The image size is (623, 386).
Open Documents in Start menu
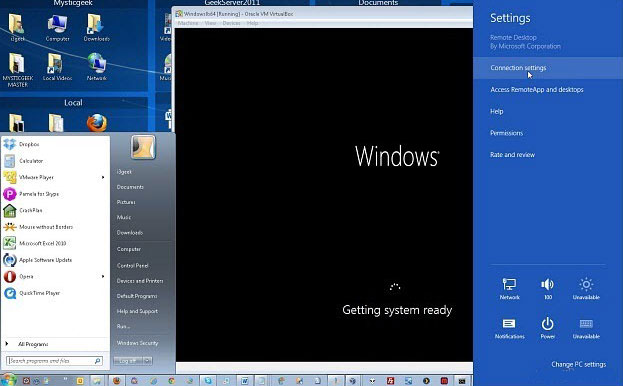coord(130,187)
